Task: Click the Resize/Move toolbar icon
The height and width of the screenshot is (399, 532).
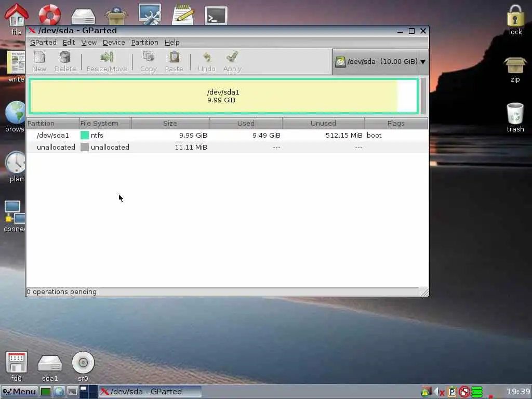Action: tap(107, 61)
